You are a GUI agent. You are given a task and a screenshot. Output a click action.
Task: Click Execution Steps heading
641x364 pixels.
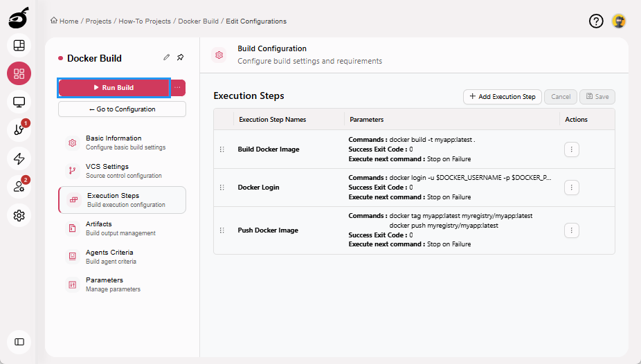tap(249, 95)
